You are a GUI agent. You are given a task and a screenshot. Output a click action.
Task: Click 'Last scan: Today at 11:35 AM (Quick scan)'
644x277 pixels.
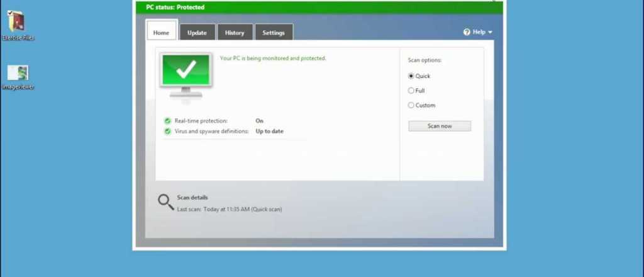[x=230, y=210]
